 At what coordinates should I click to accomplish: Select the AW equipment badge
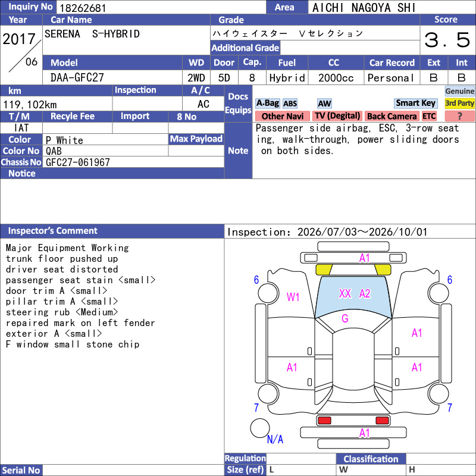coord(324,104)
